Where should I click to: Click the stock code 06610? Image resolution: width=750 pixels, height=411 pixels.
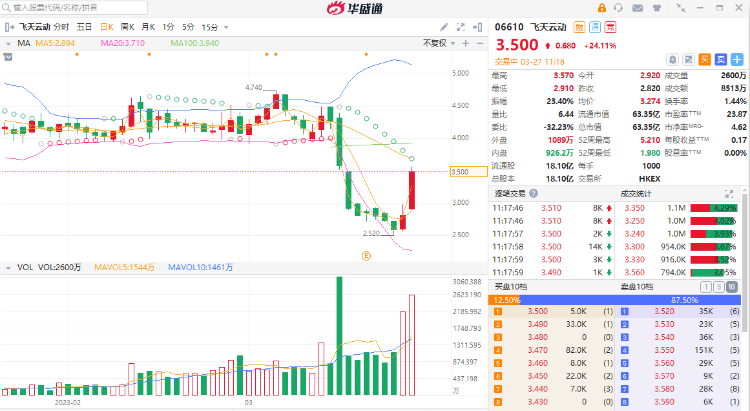(x=509, y=27)
